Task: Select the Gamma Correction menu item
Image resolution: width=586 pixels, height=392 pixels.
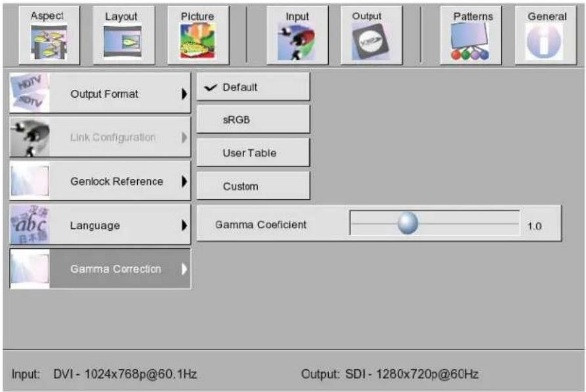Action: pyautogui.click(x=100, y=269)
